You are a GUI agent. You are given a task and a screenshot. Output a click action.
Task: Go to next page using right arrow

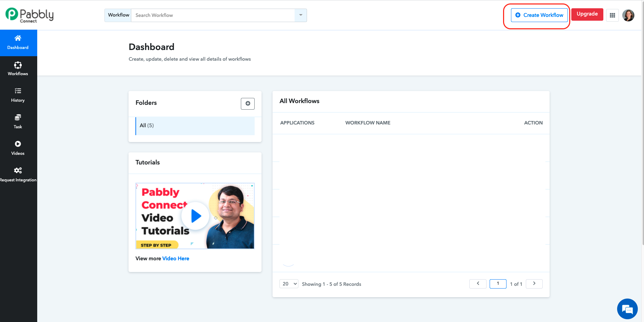534,284
